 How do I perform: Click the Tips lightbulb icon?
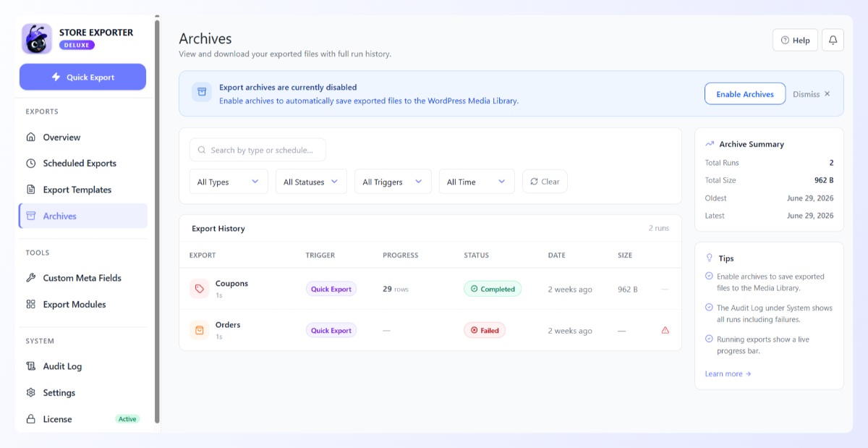point(710,258)
